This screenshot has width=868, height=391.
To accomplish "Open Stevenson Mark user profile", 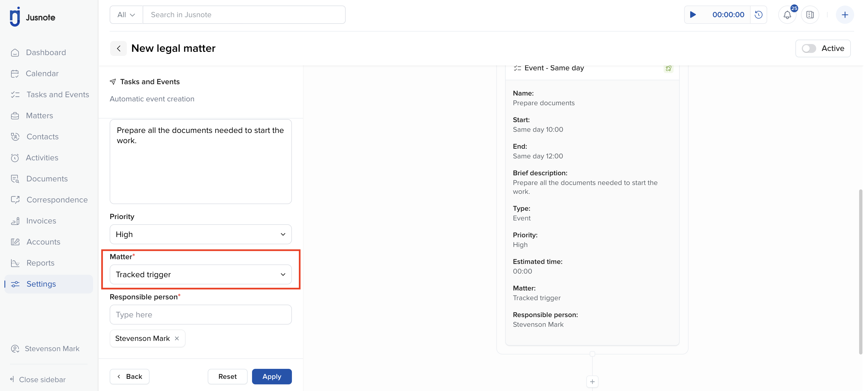I will (45, 349).
